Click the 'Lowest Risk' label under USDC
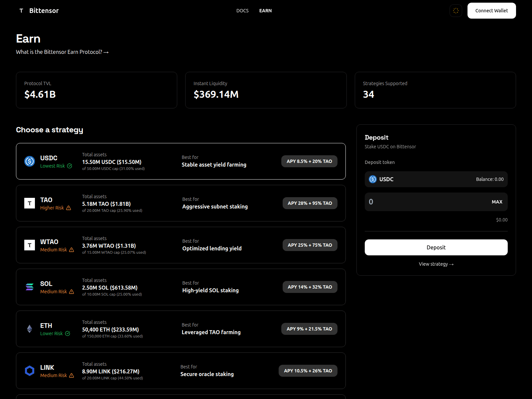Viewport: 532px width, 399px height. [x=53, y=166]
